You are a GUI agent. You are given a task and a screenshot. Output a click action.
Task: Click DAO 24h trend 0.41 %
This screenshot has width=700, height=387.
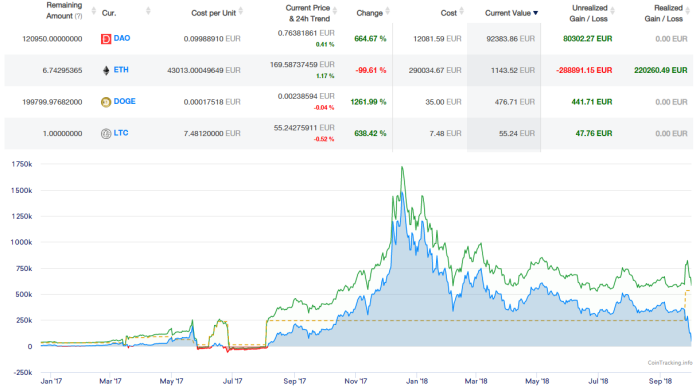(325, 45)
